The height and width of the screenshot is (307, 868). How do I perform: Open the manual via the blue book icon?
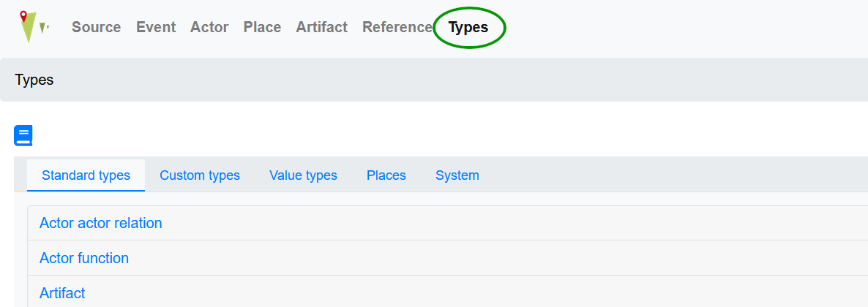click(x=23, y=135)
